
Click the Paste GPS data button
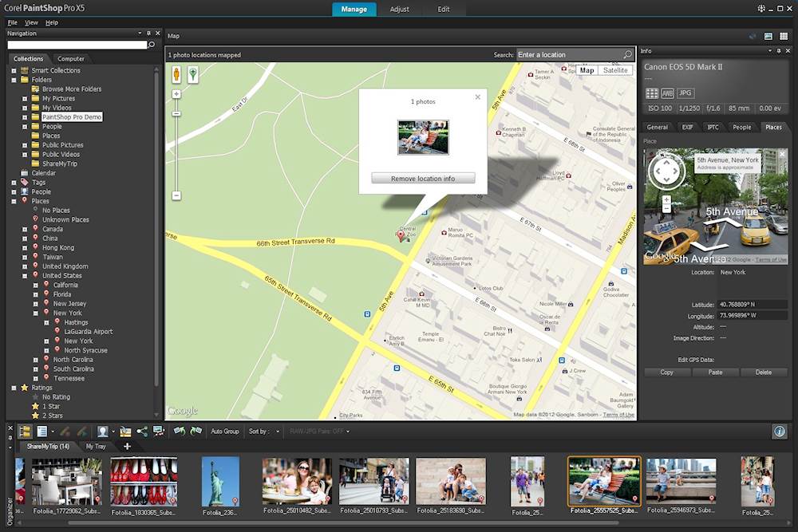715,372
